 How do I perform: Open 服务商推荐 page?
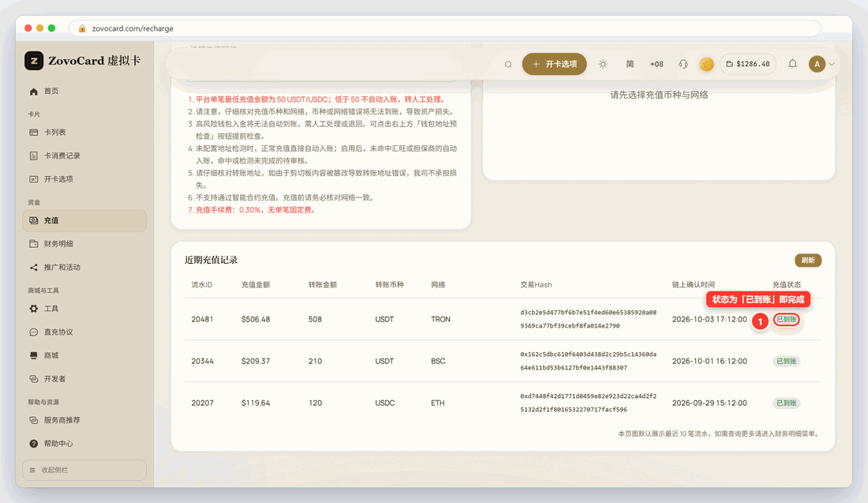coord(84,420)
